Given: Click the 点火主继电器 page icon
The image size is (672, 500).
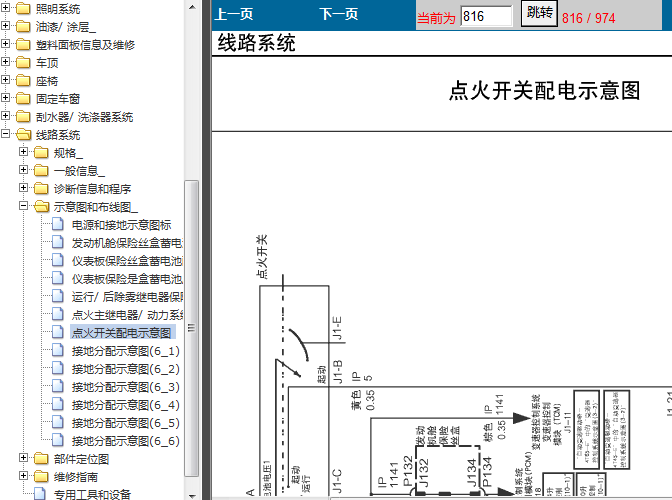Looking at the screenshot, I should (x=58, y=314).
